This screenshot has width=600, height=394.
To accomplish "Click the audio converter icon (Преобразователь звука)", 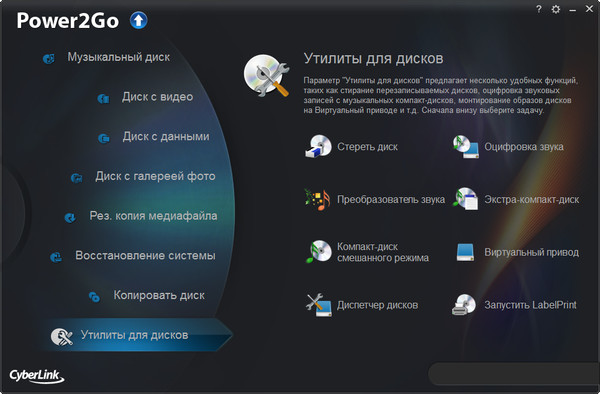I will 318,199.
